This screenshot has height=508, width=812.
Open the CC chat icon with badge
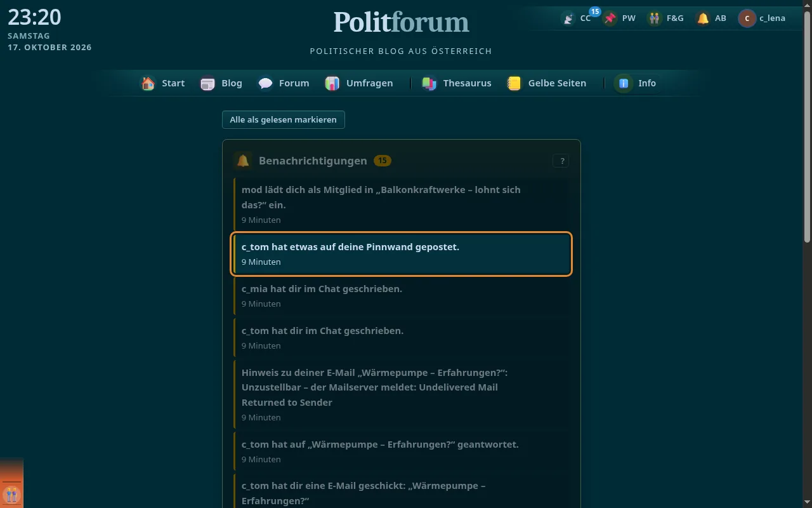[568, 18]
